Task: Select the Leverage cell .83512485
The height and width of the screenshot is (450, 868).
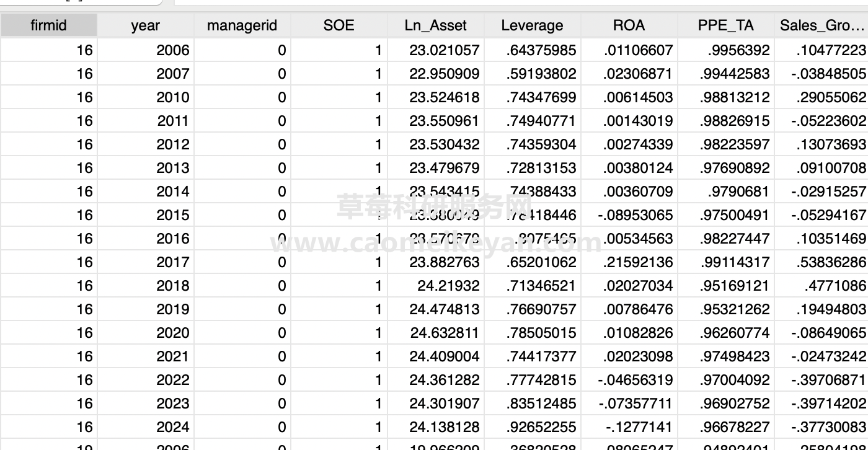Action: click(541, 404)
